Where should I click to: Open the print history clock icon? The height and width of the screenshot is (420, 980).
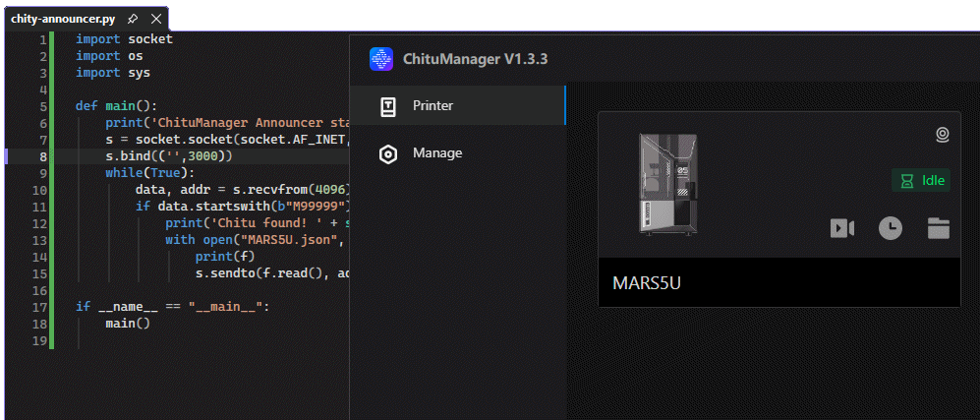[890, 228]
